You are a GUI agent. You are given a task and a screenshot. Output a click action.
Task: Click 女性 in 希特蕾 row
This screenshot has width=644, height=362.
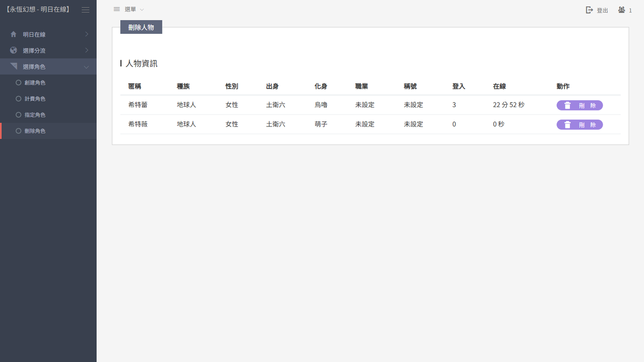(x=232, y=105)
